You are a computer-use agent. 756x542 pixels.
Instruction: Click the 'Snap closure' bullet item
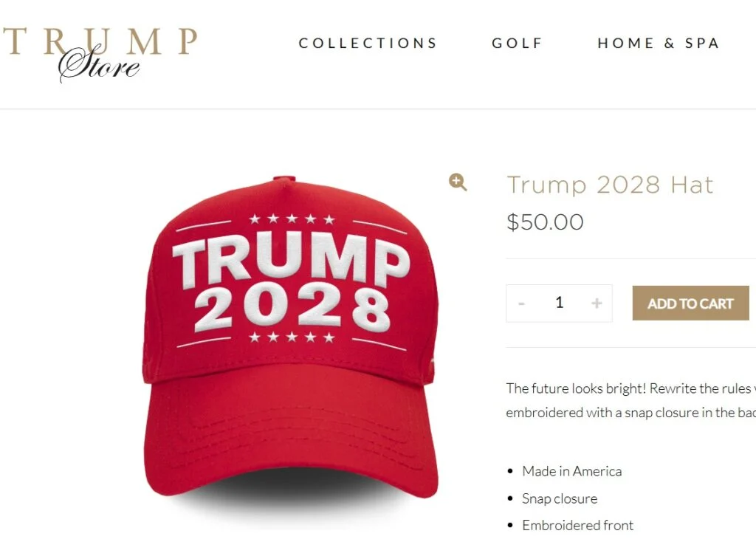(560, 498)
